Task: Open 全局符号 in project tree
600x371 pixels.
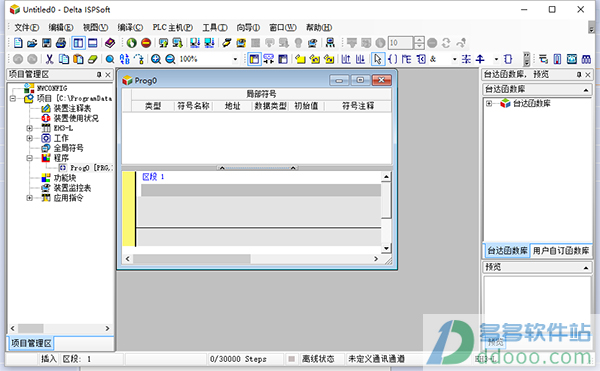Action: click(x=68, y=148)
